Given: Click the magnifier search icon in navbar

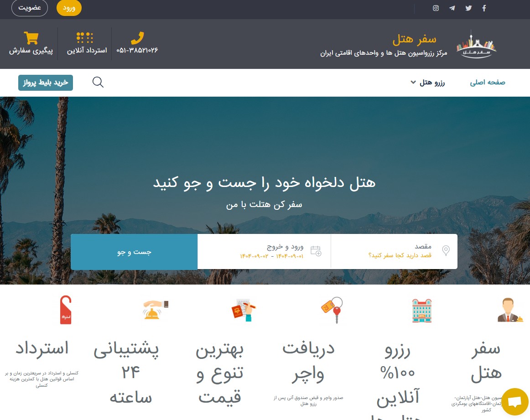Looking at the screenshot, I should click(x=98, y=82).
